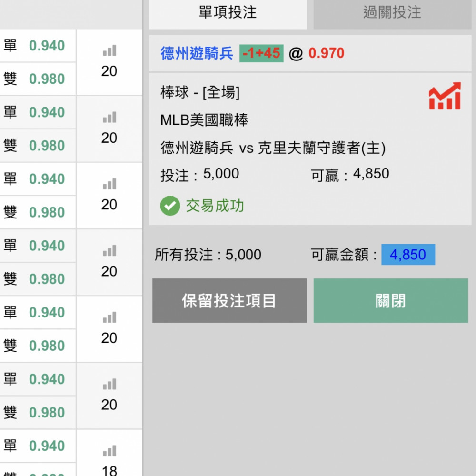476x476 pixels.
Task: Click the green -1+45 handicap badge
Action: [261, 53]
